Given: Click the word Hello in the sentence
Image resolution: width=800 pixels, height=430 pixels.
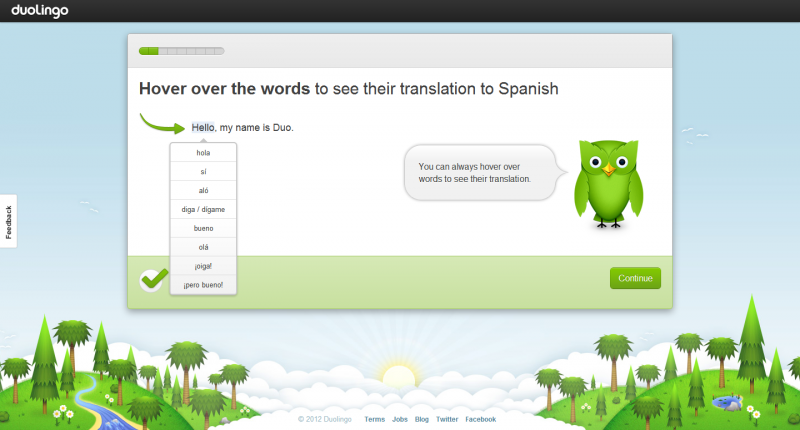Looking at the screenshot, I should 203,128.
